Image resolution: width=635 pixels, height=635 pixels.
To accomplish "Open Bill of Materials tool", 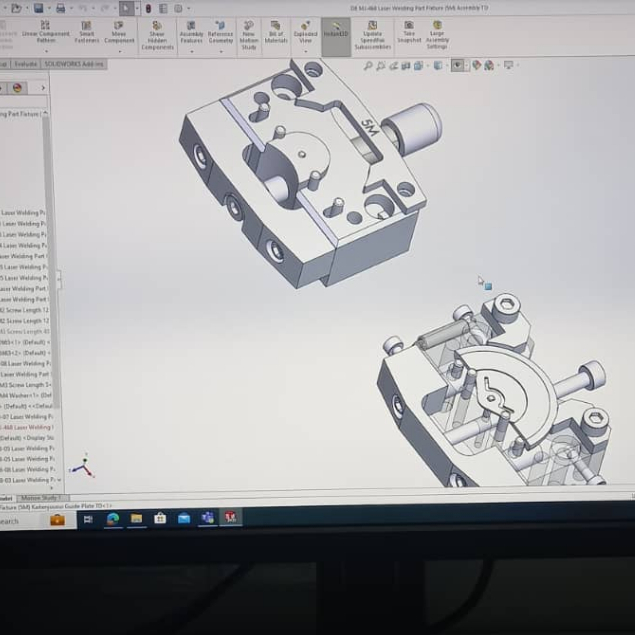I will 276,33.
